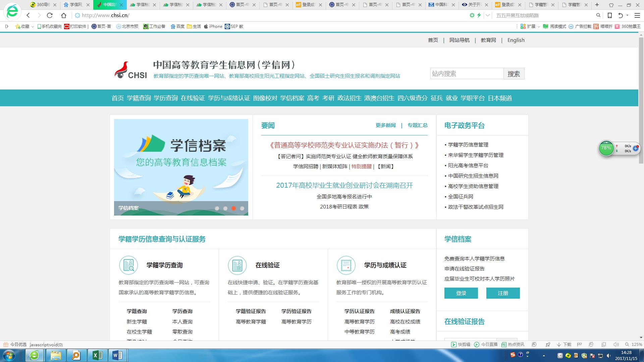The image size is (644, 362).
Task: Open Excel from the Windows taskbar
Action: point(97,355)
